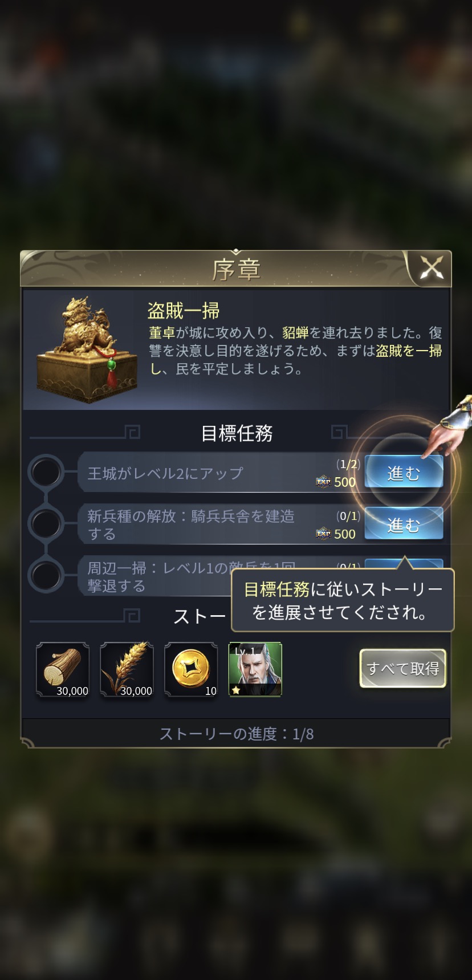Close the 序章 dialog with the X
Screen dimensions: 472x980
[432, 267]
